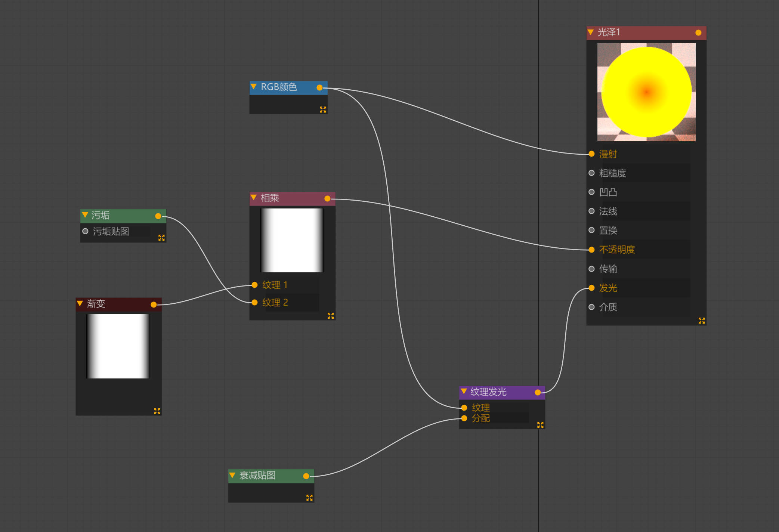Click the 纹理 1 input pin
This screenshot has height=532, width=779.
coord(254,285)
